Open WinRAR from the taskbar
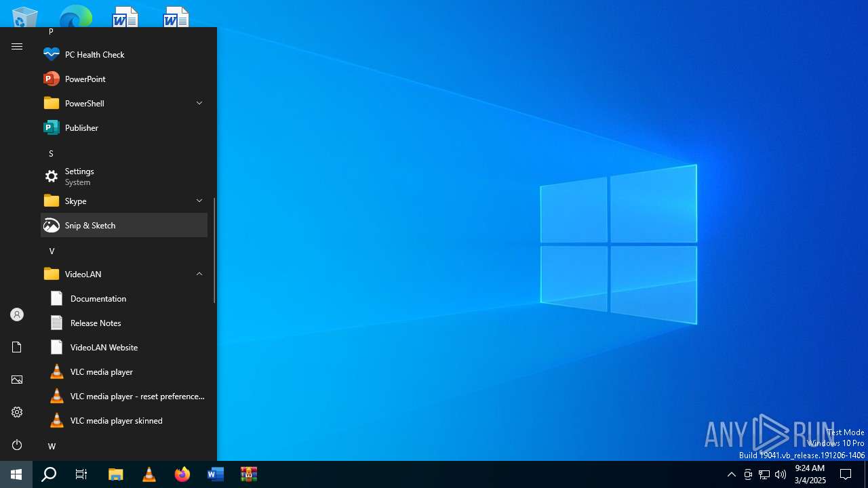Screen dimensions: 868x488 coord(248,474)
